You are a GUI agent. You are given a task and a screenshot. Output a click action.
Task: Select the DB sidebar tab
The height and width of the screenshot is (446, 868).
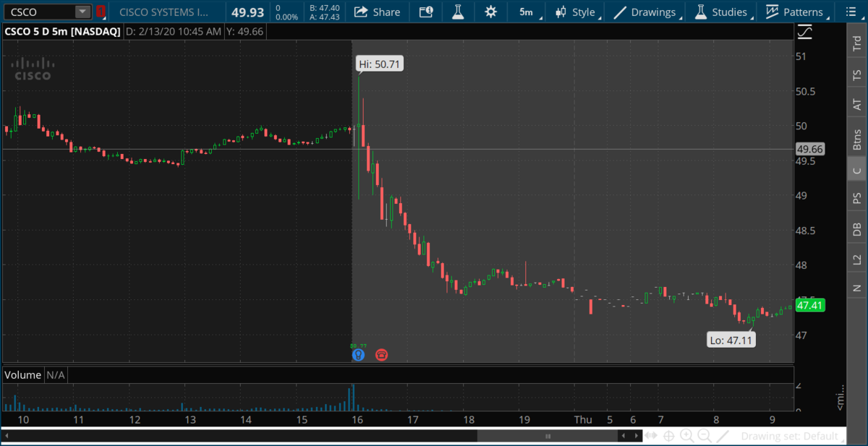(857, 229)
